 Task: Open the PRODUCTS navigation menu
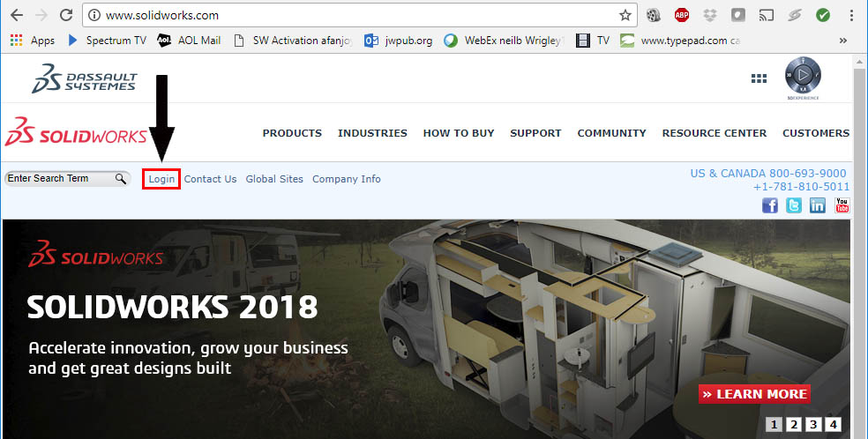coord(292,133)
